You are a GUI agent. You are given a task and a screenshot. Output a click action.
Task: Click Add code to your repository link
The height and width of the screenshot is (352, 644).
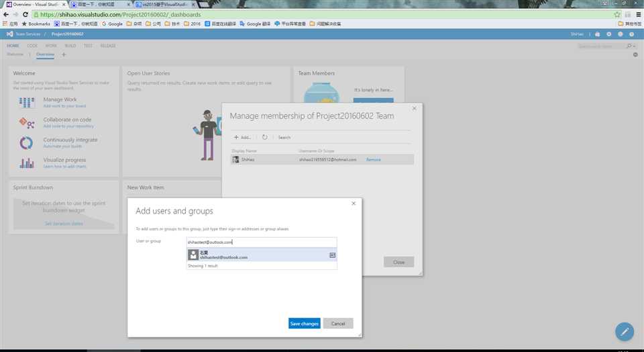[x=68, y=126]
